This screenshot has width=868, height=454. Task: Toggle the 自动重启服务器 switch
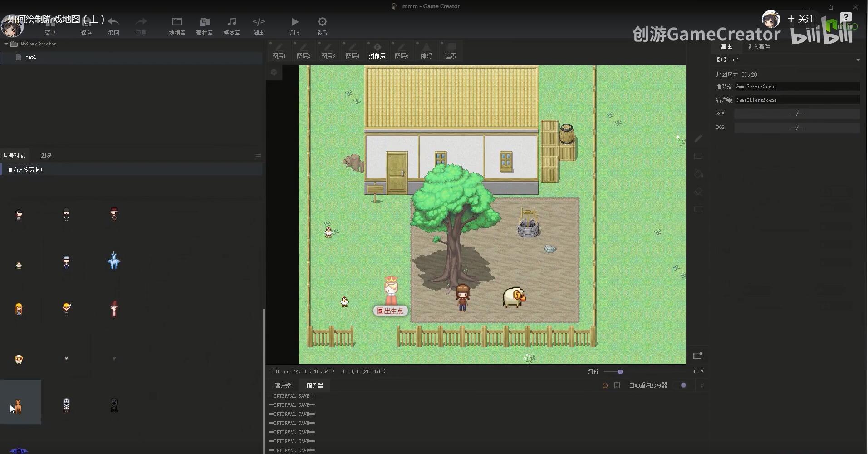[681, 385]
